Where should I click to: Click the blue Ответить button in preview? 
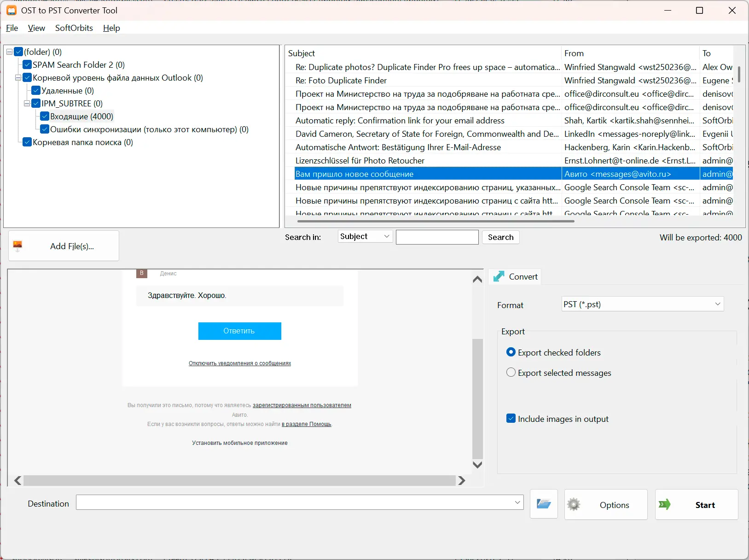coord(240,331)
